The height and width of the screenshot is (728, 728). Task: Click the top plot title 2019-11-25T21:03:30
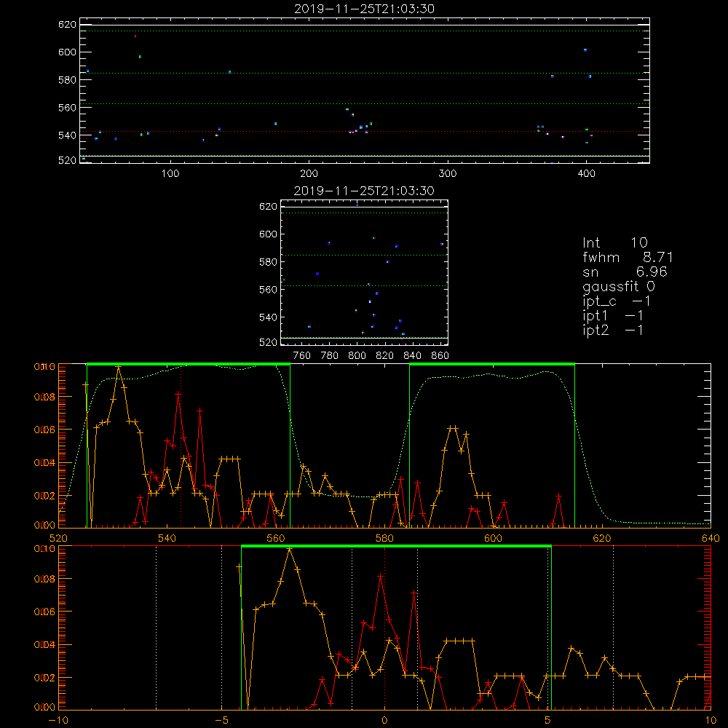364,9
